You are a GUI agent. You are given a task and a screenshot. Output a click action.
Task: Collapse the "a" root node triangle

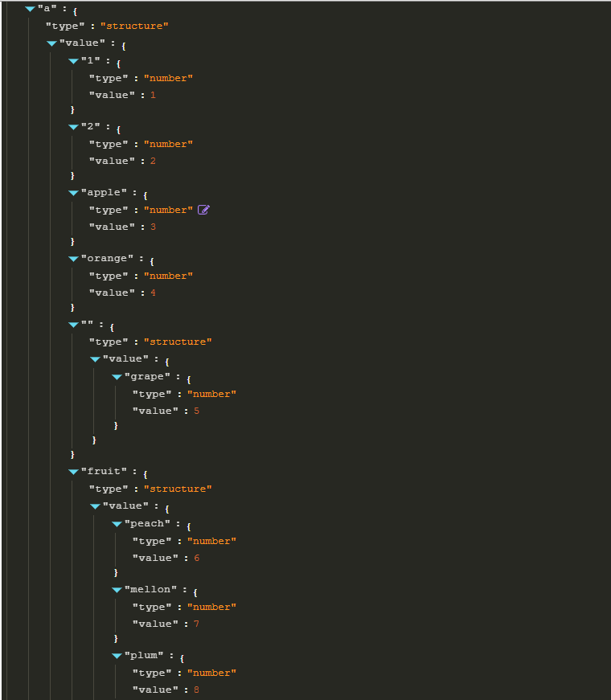pos(30,9)
